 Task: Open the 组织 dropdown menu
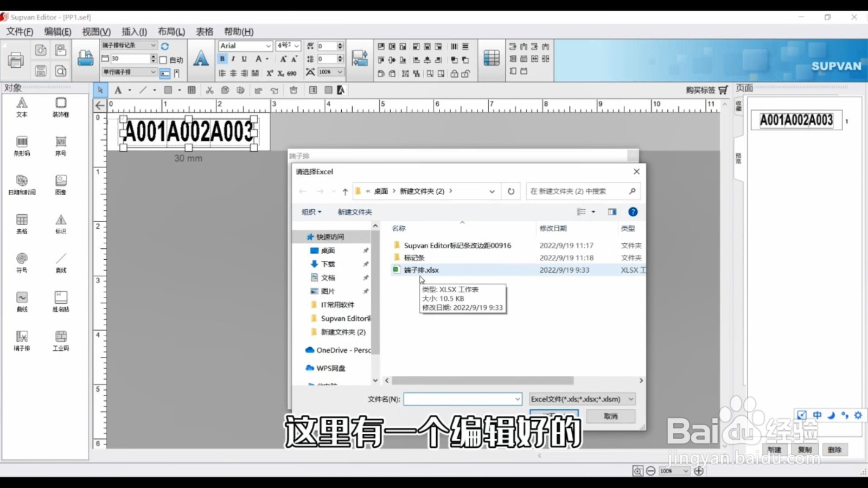311,212
